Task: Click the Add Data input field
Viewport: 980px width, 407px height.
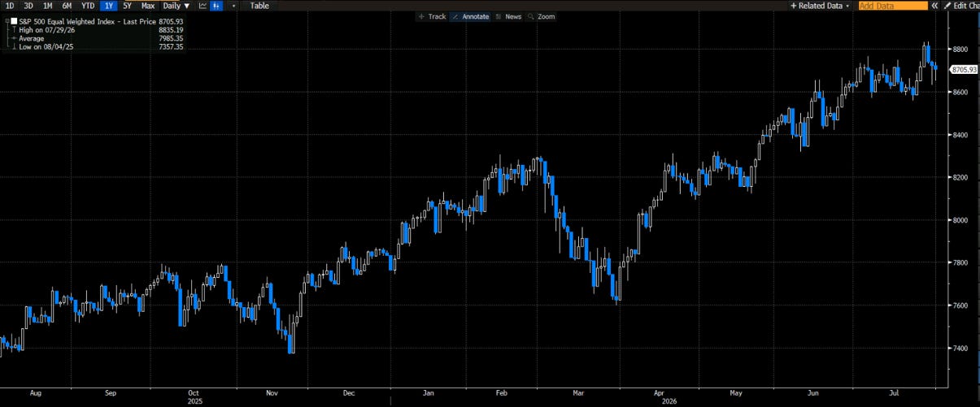Action: coord(893,6)
